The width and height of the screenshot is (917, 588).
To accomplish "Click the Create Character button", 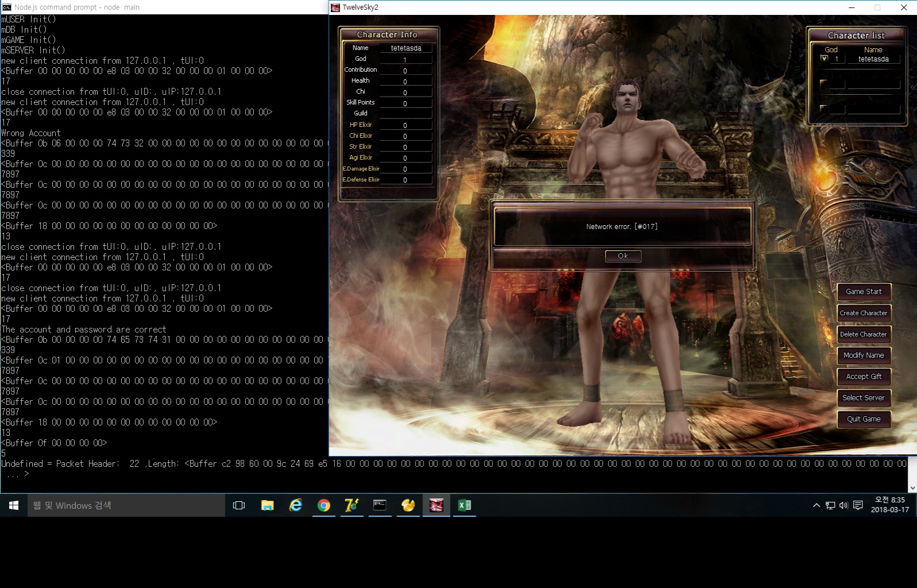I will [864, 313].
